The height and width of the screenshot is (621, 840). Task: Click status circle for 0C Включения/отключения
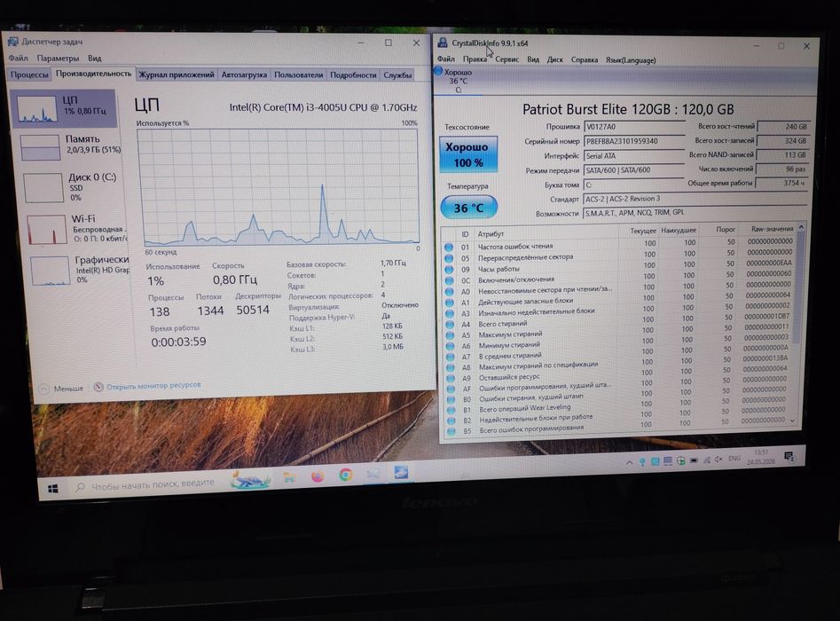pos(449,280)
